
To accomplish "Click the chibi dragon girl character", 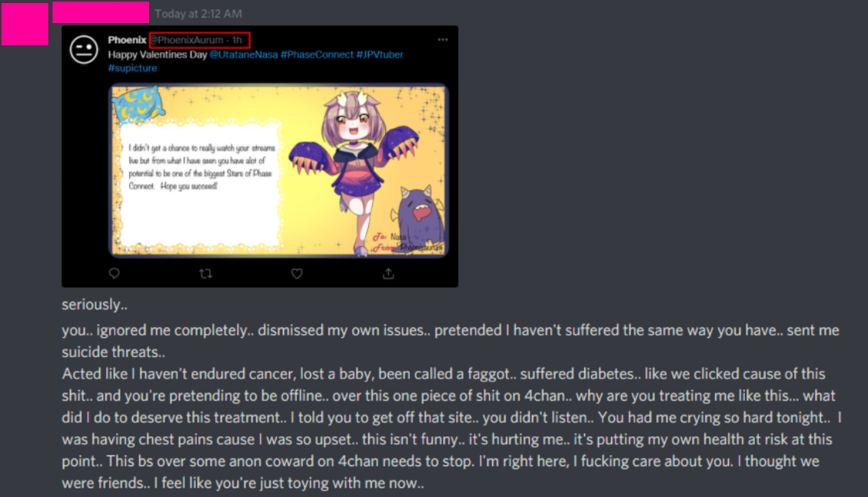I will coord(354,166).
